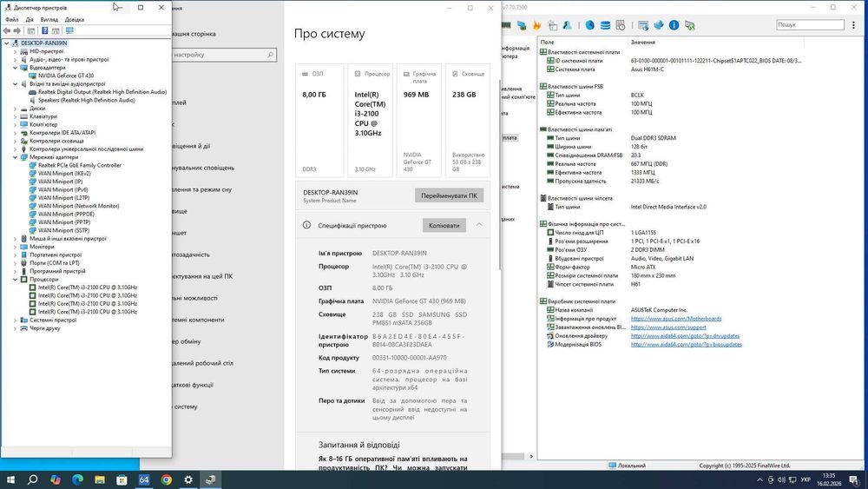Expand the Диски node in Device Manager
Viewport: 868px width, 489px height.
[x=15, y=109]
